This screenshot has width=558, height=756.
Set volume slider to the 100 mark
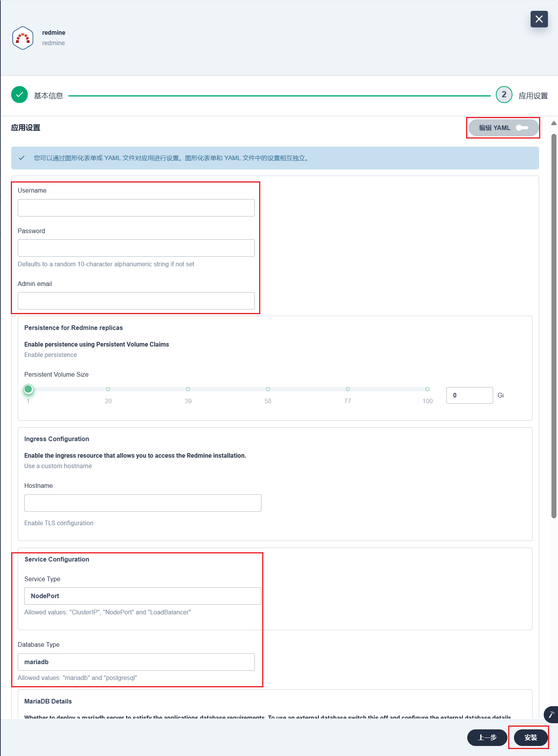tap(427, 389)
